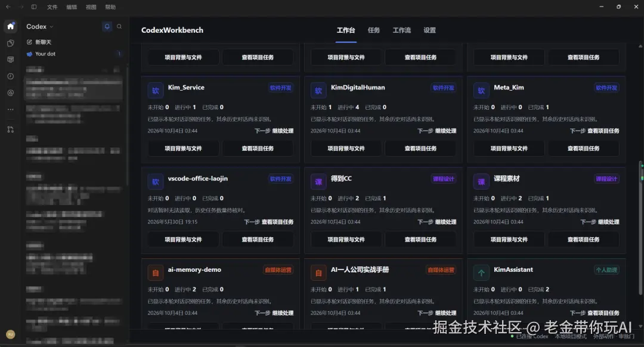Expand the Codex dropdown chevron
Viewport: 644px width, 347px height.
[51, 27]
